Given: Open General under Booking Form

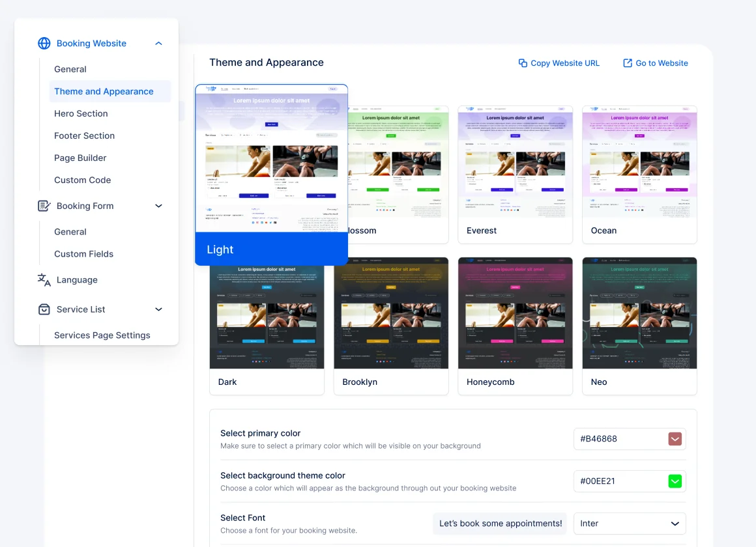Looking at the screenshot, I should [70, 232].
